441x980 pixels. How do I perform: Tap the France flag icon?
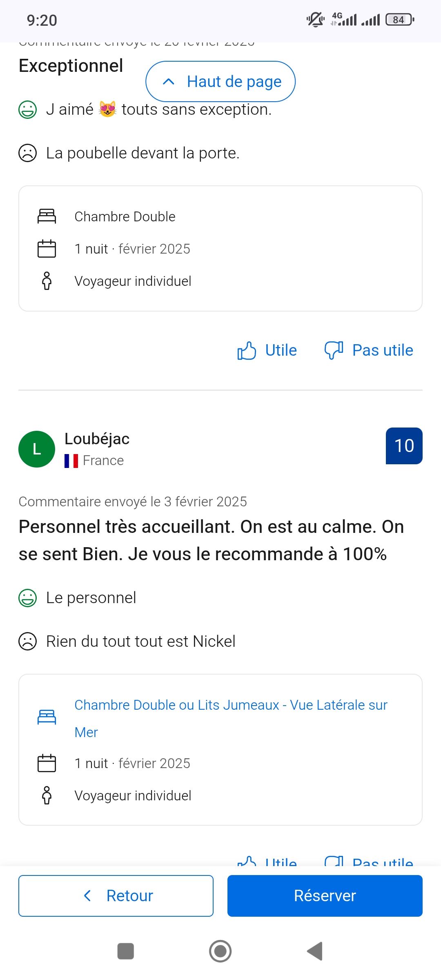tap(71, 461)
